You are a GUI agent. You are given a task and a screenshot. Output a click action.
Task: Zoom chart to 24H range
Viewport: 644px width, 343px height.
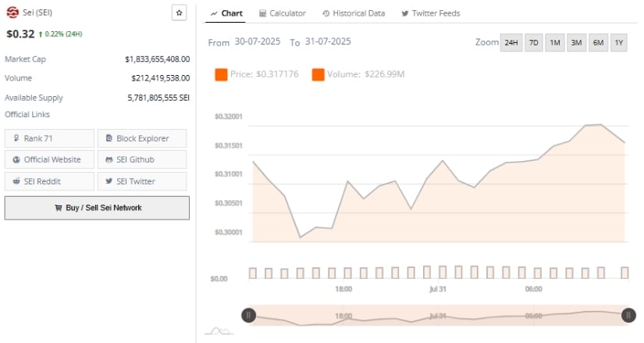511,42
